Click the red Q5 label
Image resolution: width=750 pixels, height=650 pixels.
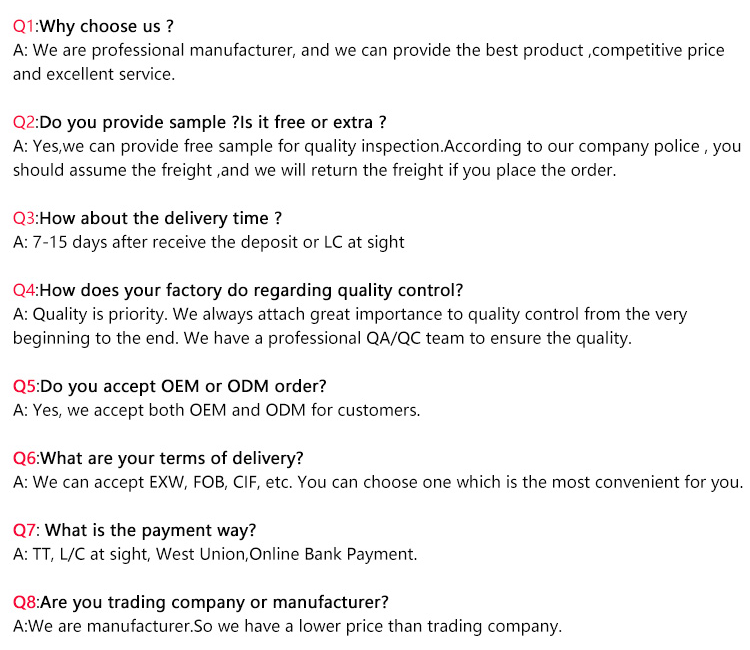click(24, 386)
